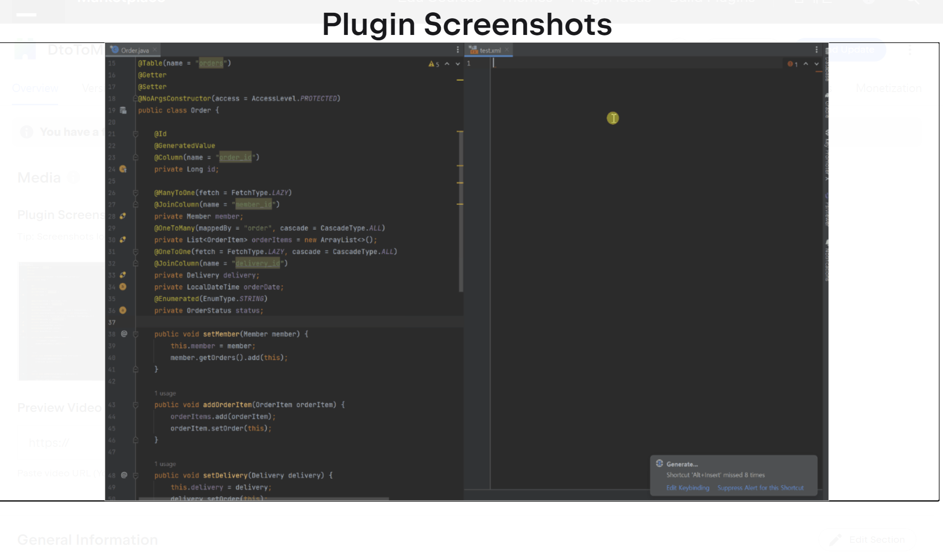943x560 pixels.
Task: Collapse the setMember method fold marker
Action: 135,334
